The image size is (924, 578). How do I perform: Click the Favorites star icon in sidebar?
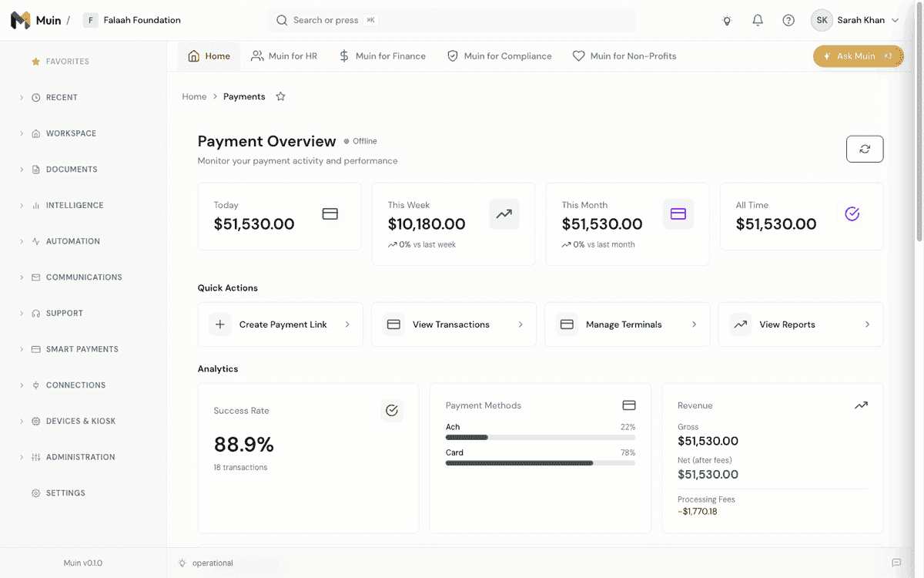(x=35, y=62)
